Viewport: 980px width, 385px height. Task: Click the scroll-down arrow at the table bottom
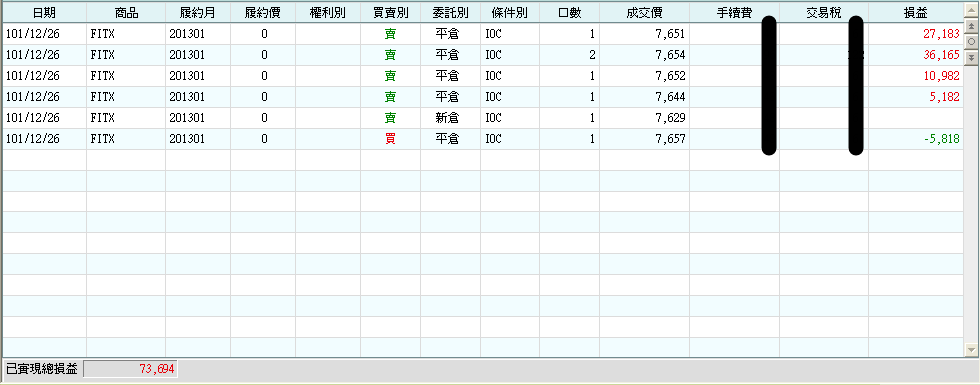coord(971,350)
